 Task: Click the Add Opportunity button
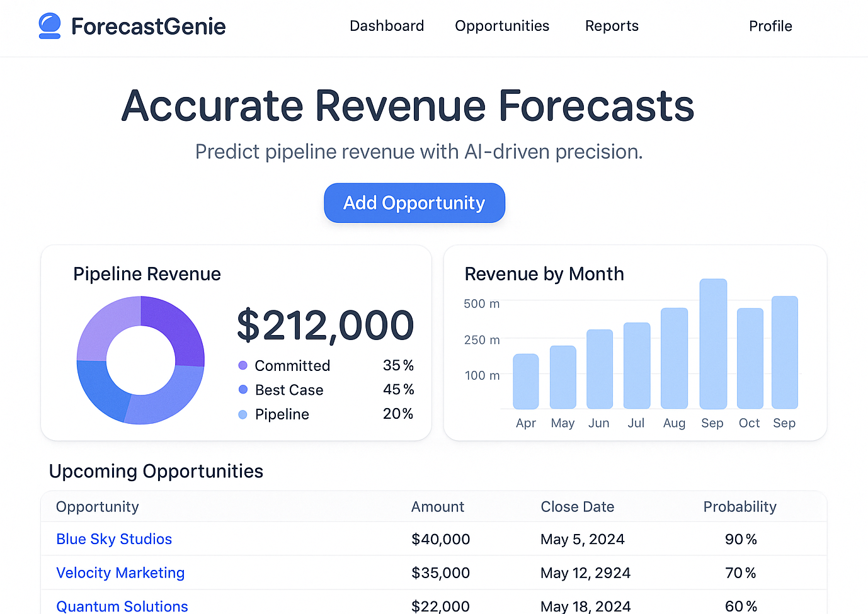tap(414, 203)
